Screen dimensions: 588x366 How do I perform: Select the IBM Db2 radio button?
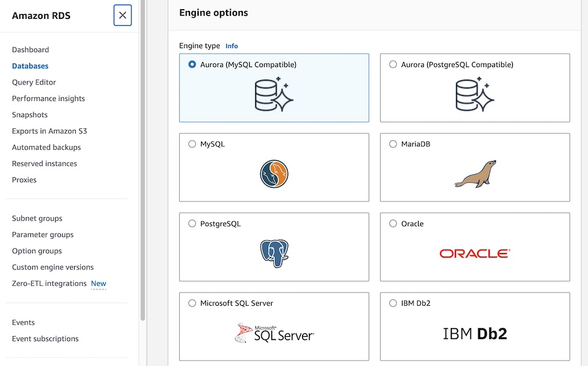tap(393, 303)
